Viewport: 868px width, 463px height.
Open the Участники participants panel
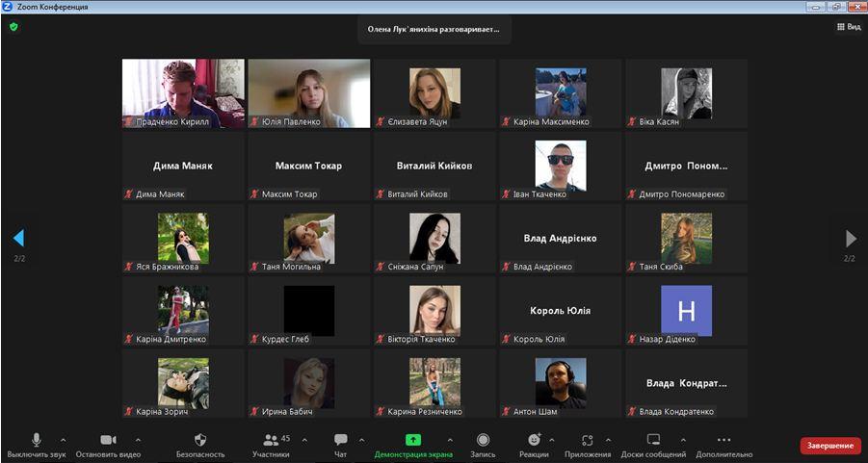tap(271, 441)
